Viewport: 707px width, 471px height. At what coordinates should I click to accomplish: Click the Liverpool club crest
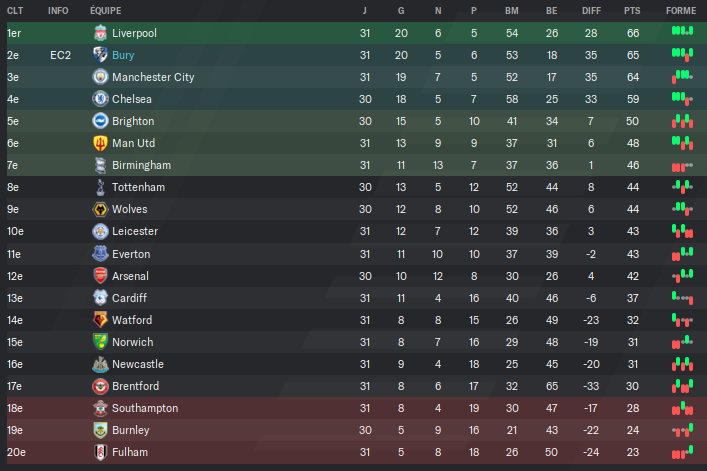100,33
